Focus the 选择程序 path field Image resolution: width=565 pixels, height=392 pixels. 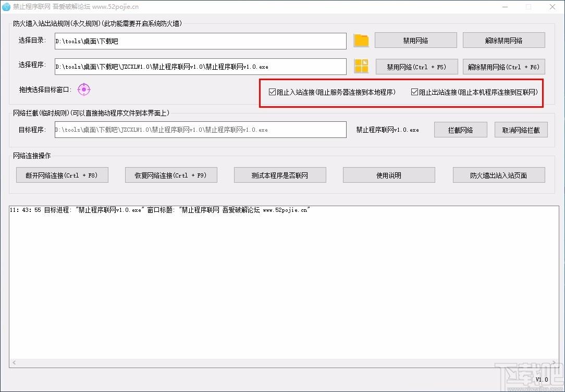[201, 67]
